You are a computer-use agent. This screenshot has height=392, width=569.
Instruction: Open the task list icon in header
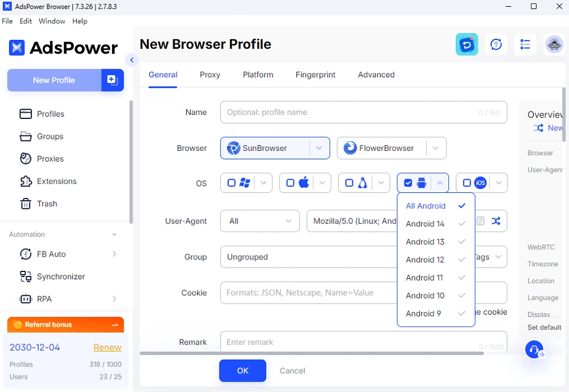525,44
